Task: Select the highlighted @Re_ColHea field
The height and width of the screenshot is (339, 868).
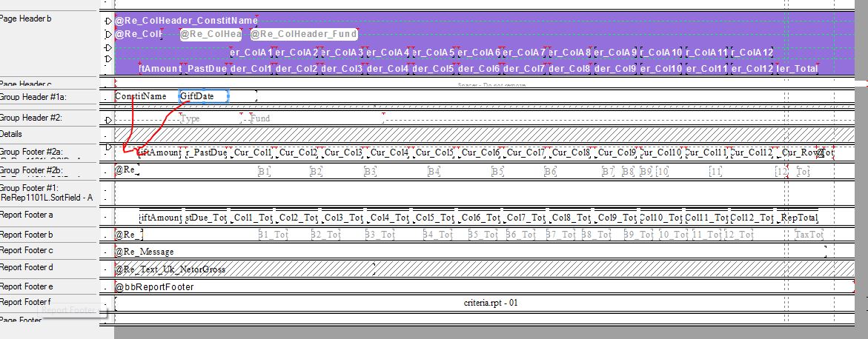Action: 211,34
